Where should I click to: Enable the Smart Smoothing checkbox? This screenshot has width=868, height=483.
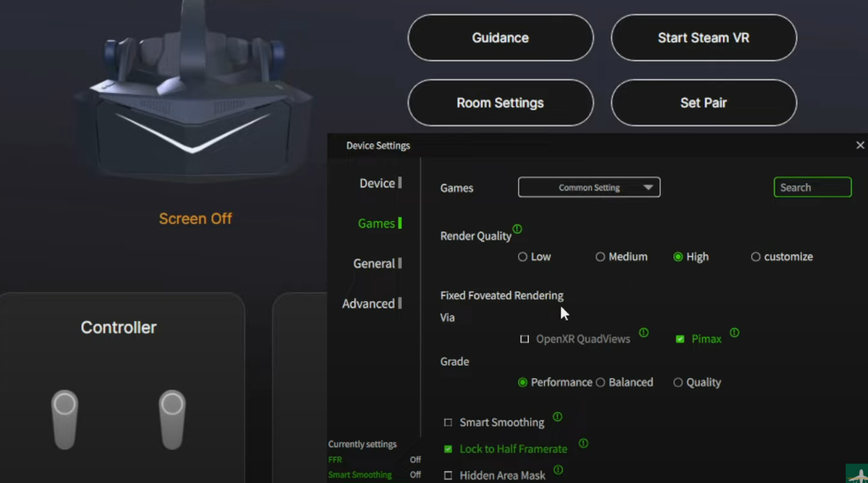448,423
